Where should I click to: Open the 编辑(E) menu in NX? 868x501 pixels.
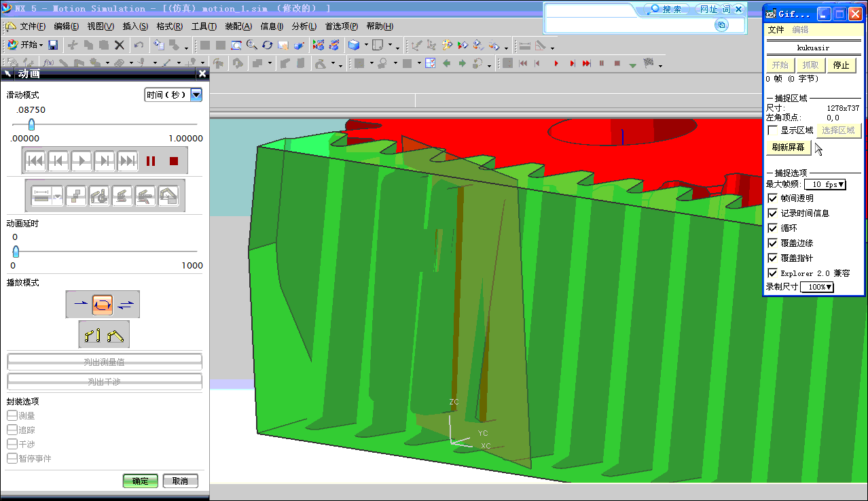[x=67, y=27]
